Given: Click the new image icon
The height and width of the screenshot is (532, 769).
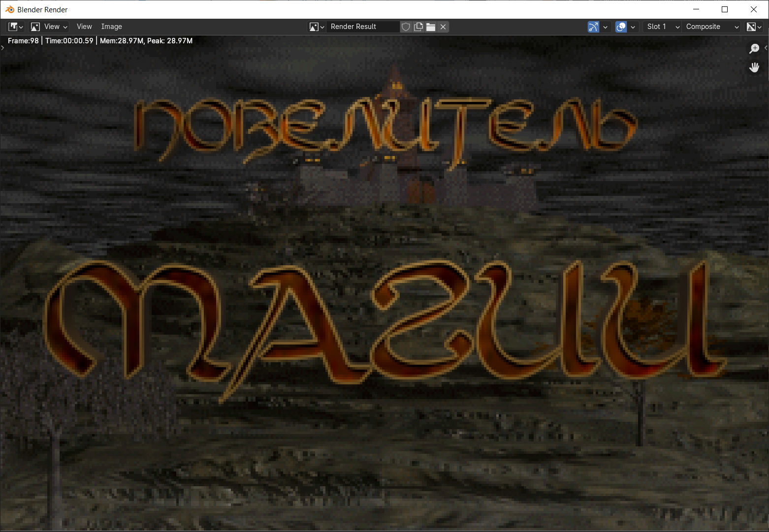Looking at the screenshot, I should [418, 27].
